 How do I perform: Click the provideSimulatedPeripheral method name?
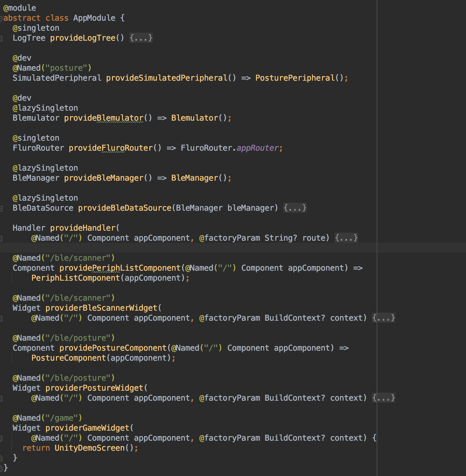pos(167,78)
